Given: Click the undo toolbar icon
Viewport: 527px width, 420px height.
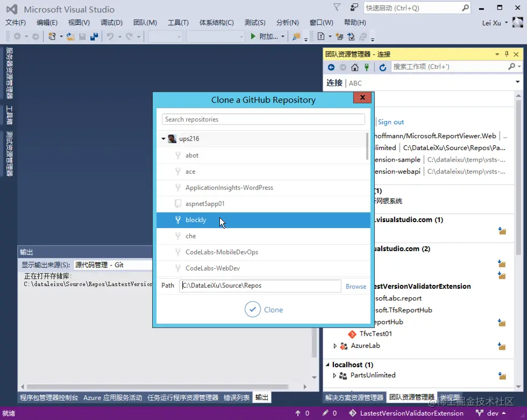Looking at the screenshot, I should (x=110, y=36).
